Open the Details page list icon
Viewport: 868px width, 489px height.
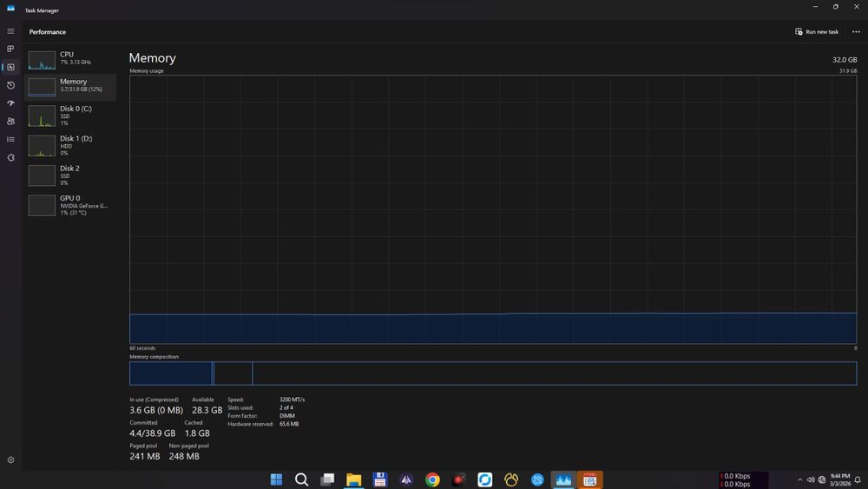[10, 140]
